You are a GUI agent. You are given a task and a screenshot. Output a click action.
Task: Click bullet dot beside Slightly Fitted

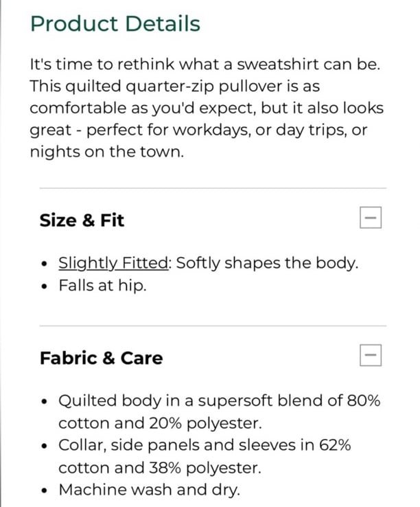[45, 264]
